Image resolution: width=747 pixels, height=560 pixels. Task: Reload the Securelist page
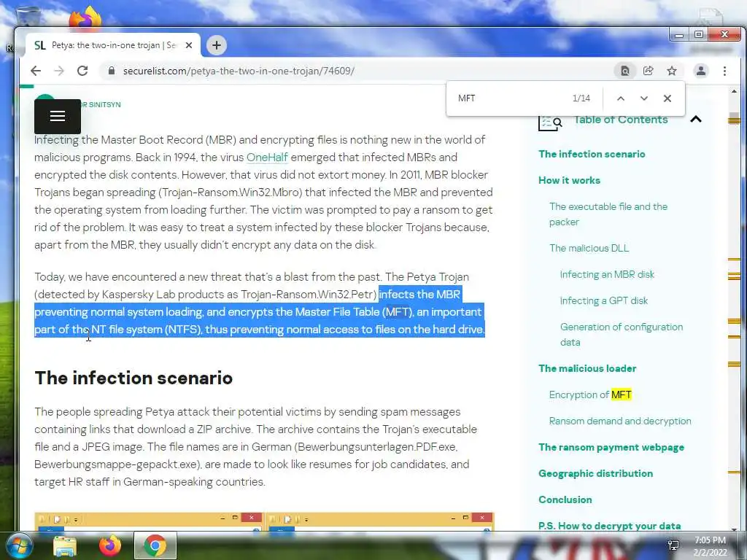82,71
